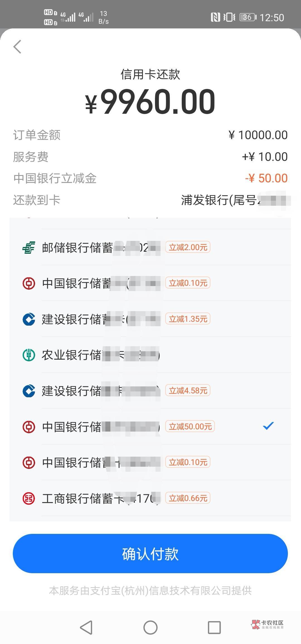Tap the 立减2.00元 discount tag
301x644 pixels.
pos(188,247)
